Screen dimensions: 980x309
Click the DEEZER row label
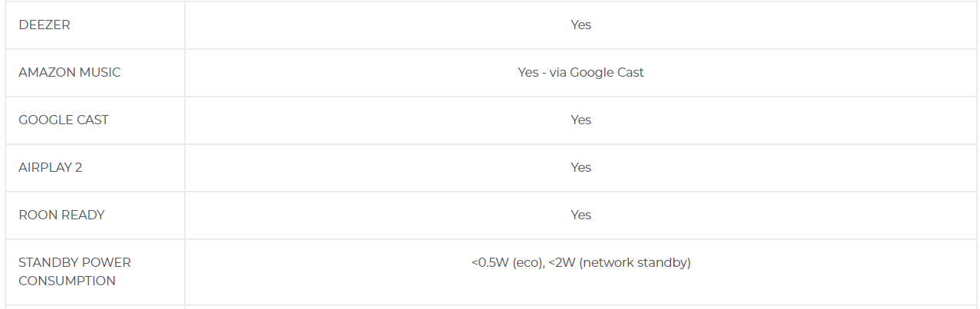pos(44,25)
